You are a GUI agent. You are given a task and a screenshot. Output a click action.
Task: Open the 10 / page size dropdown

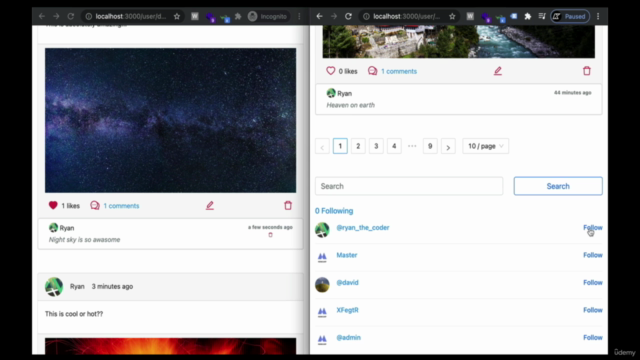[x=485, y=146]
